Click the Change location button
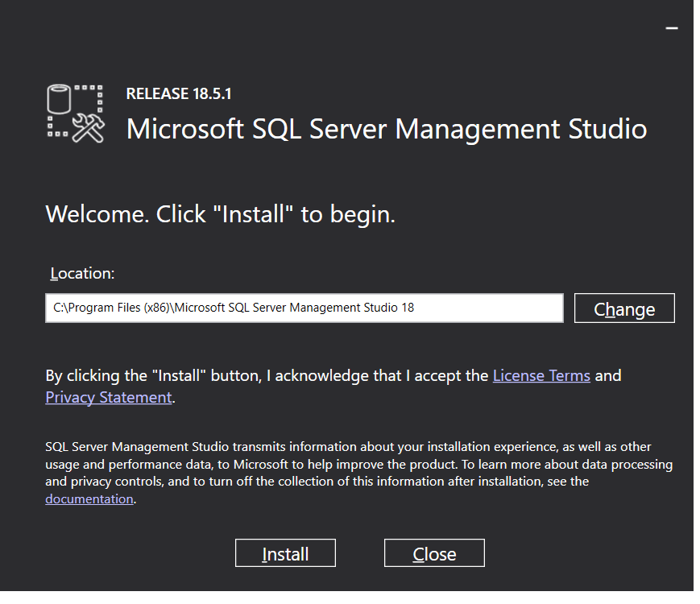 [x=624, y=308]
